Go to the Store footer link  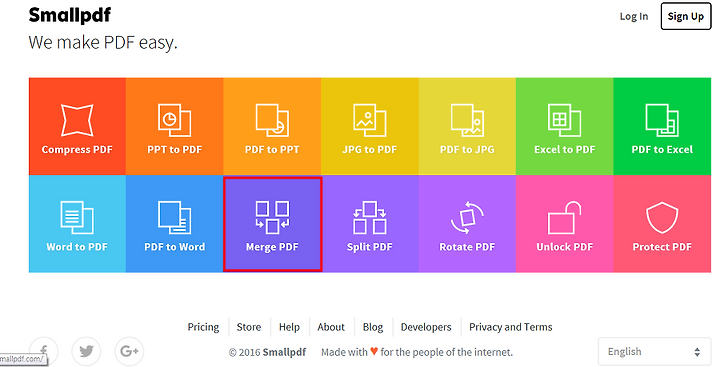[x=249, y=327]
